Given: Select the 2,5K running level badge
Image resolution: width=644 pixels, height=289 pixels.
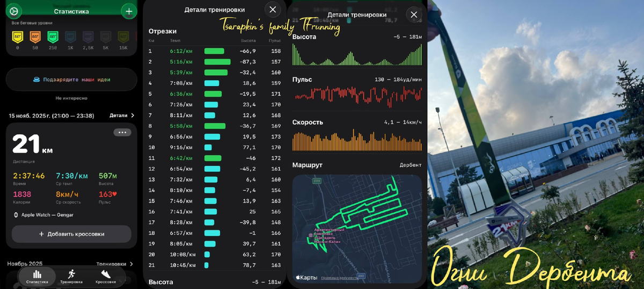Looking at the screenshot, I should [88, 37].
